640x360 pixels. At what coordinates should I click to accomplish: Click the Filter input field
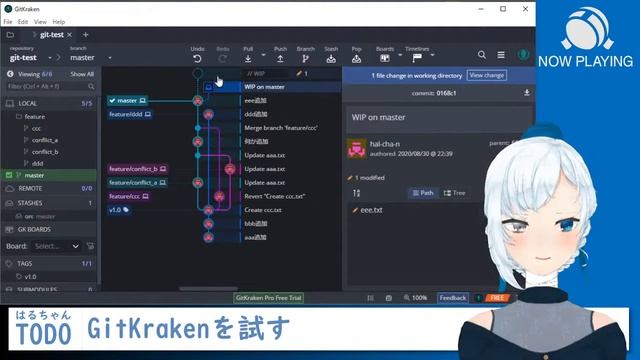tap(47, 87)
